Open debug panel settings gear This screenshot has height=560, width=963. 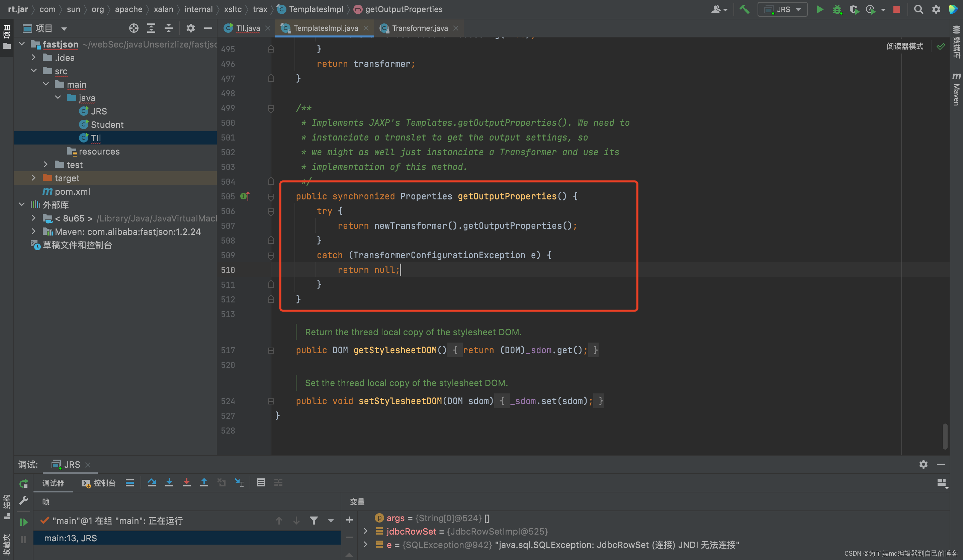pos(923,464)
